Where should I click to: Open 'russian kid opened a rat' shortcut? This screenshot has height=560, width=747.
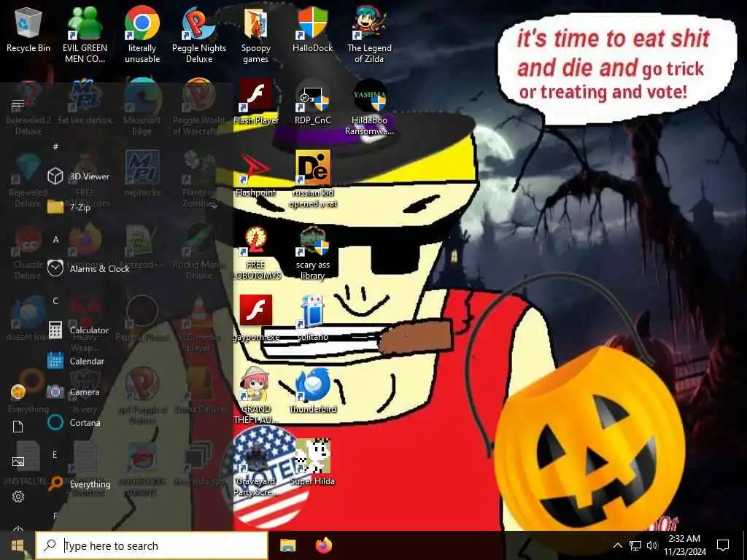click(x=312, y=179)
